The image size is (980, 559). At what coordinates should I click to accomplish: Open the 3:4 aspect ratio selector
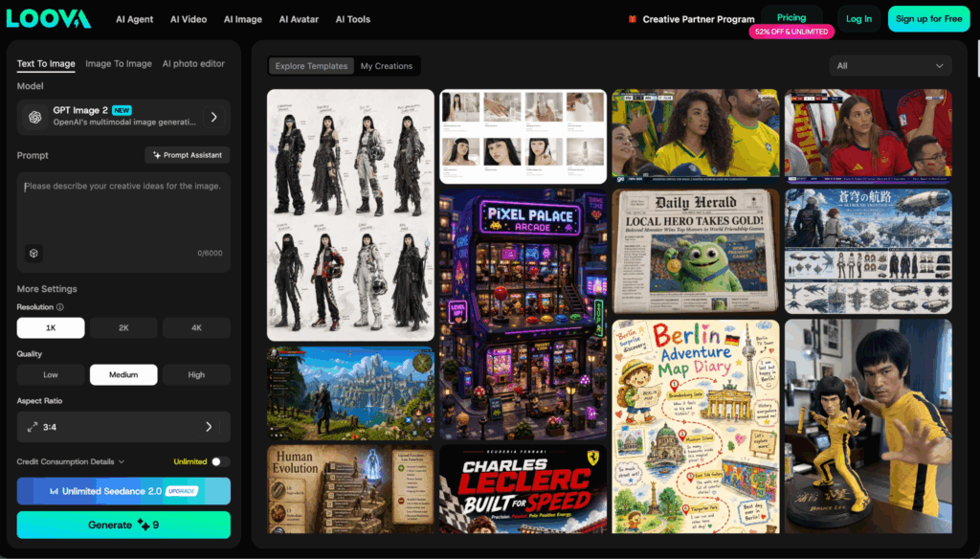point(123,427)
